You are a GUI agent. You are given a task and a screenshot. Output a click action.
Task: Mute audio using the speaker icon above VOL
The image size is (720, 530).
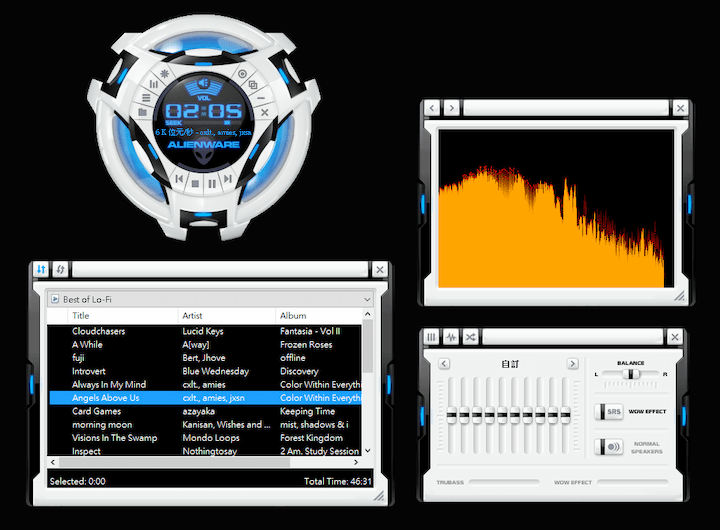coord(203,84)
